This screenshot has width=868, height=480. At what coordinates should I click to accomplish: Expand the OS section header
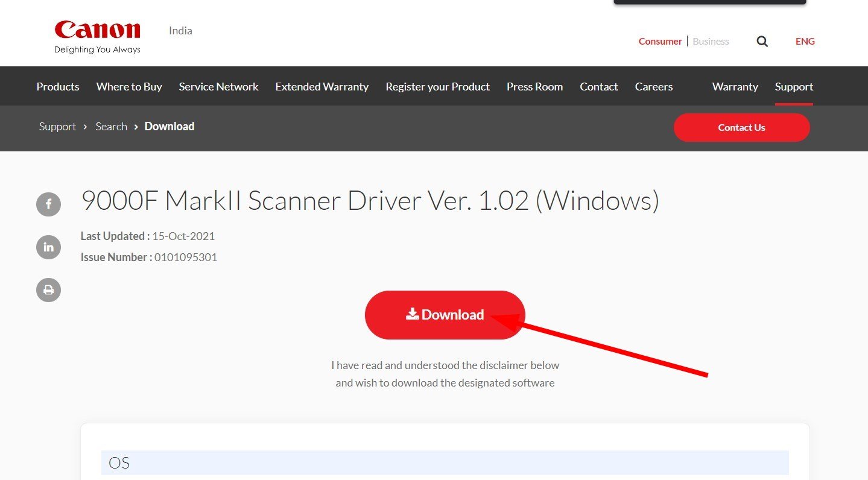445,463
